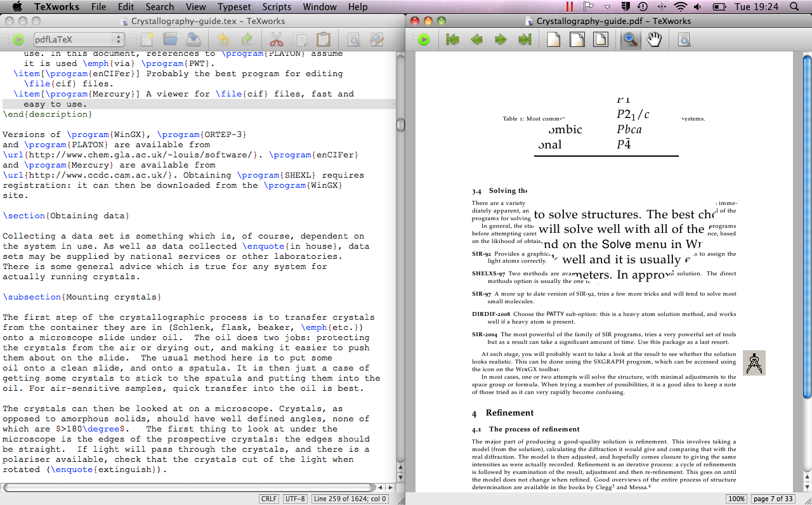The image size is (812, 505).
Task: Click the 100% zoom indicator
Action: pos(737,499)
